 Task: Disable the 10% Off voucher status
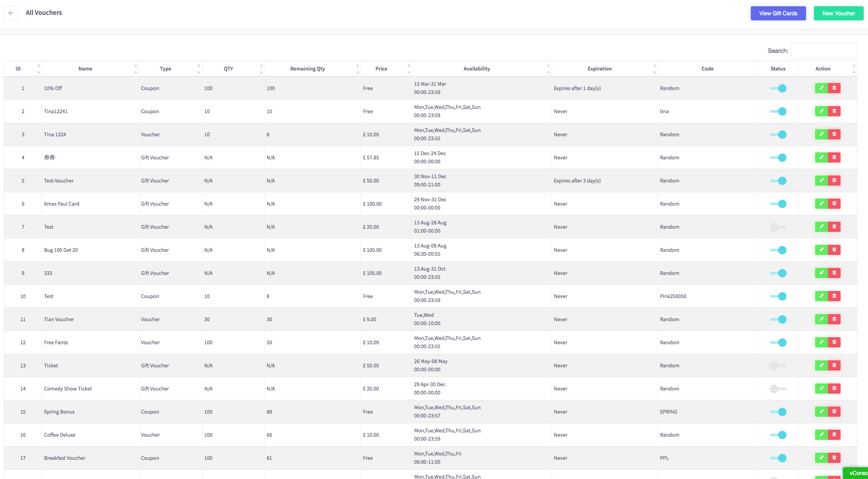pos(778,88)
